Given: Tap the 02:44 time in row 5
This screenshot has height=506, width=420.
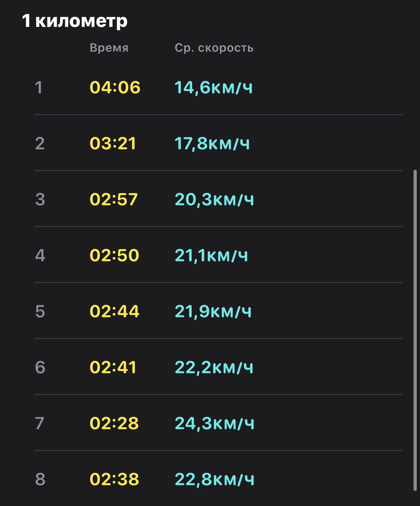Looking at the screenshot, I should coord(115,311).
